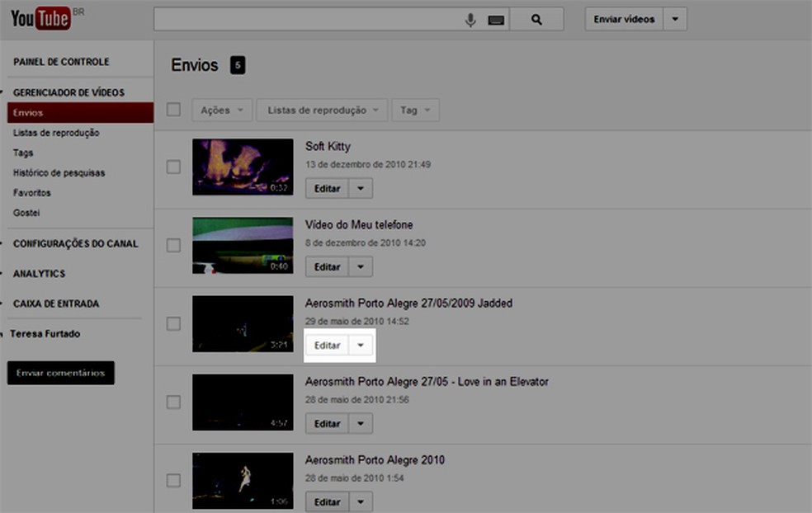The width and height of the screenshot is (812, 513).
Task: Click the YouTube logo
Action: click(40, 19)
